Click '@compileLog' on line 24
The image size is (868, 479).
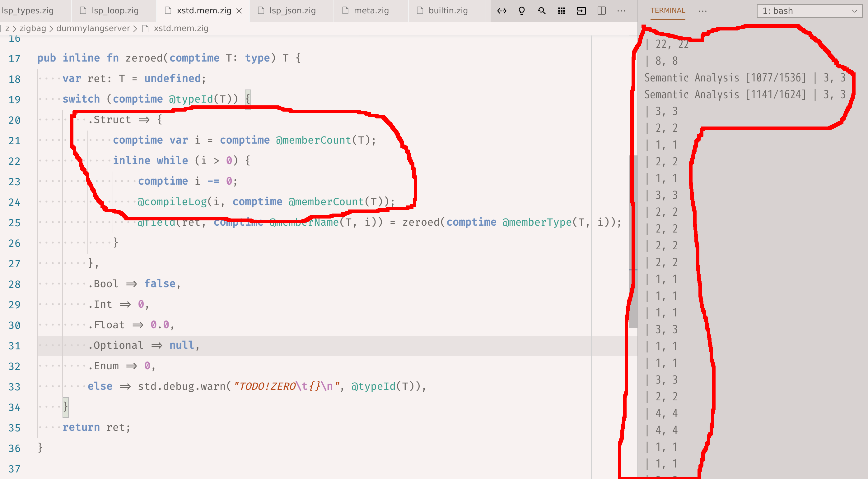[172, 202]
